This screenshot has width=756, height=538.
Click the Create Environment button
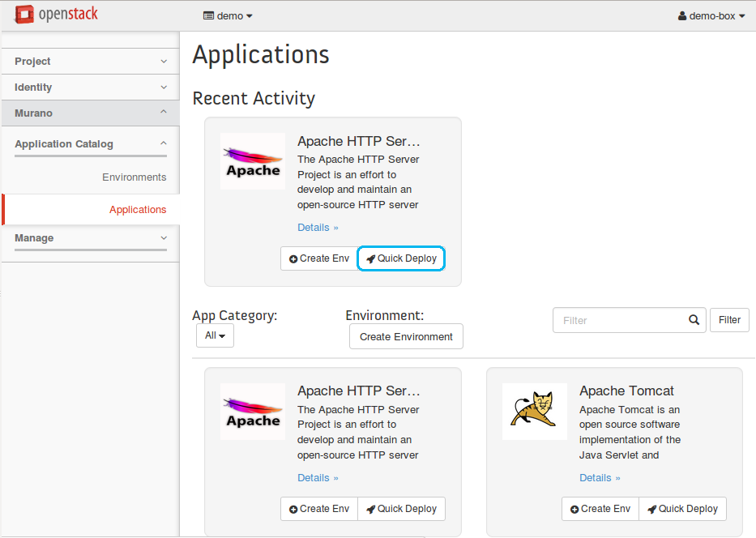tap(406, 337)
